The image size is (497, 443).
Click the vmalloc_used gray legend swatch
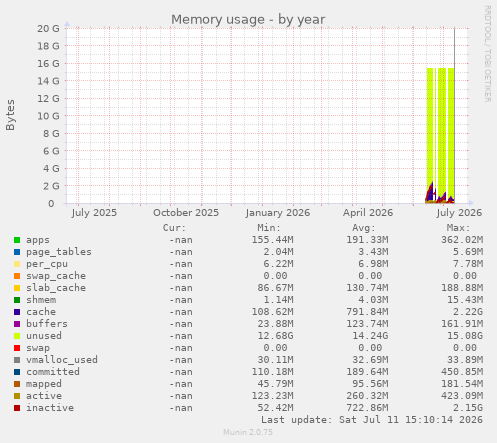point(17,360)
